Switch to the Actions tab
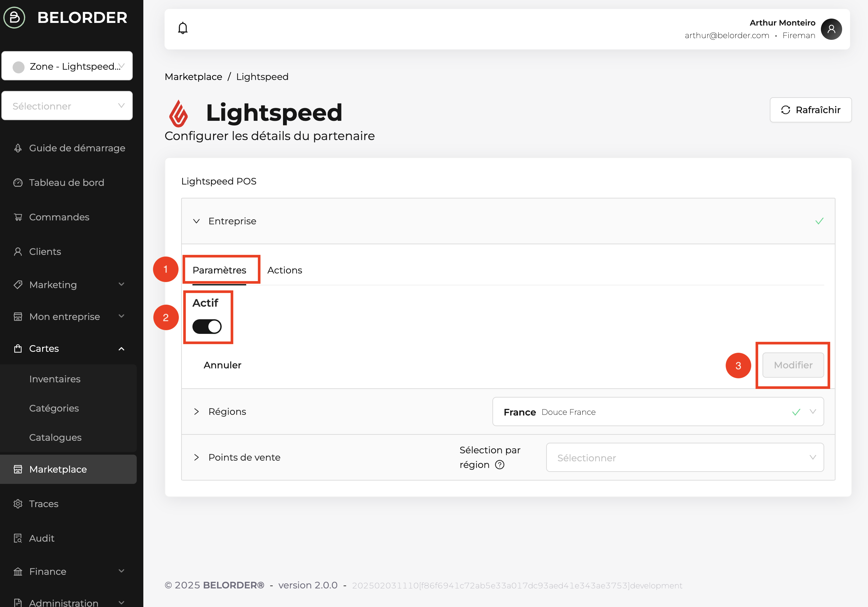 coord(285,270)
